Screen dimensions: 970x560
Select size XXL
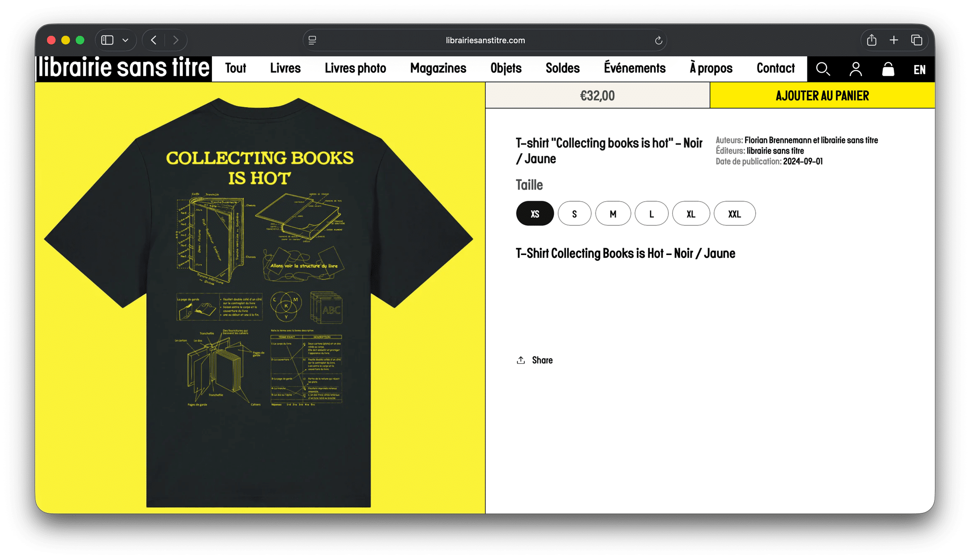[735, 214]
